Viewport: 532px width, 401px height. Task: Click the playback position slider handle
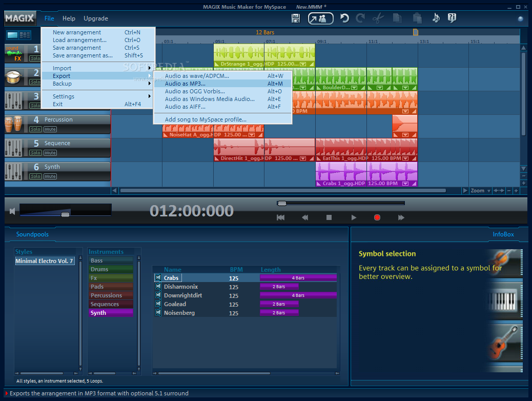281,203
